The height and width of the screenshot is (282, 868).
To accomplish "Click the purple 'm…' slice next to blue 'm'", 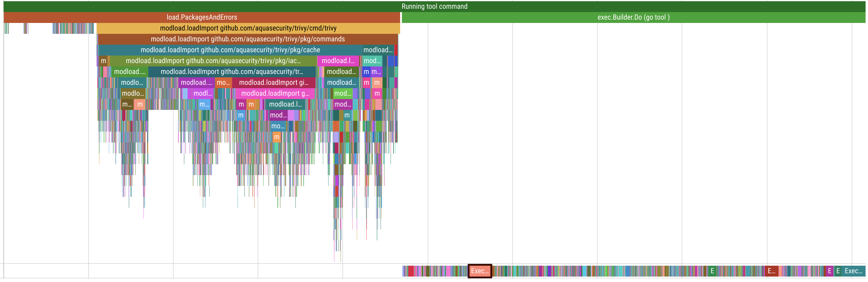I will point(376,72).
